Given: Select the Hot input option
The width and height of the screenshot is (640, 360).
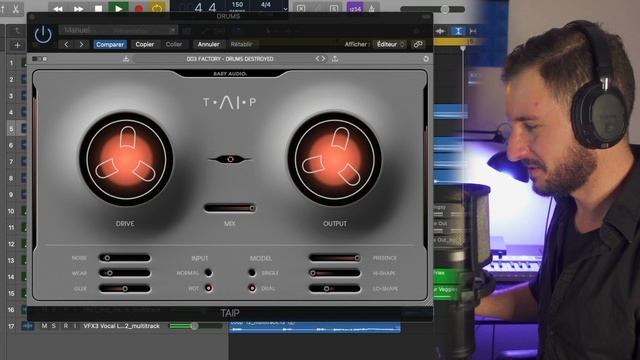Looking at the screenshot, I should tap(208, 288).
